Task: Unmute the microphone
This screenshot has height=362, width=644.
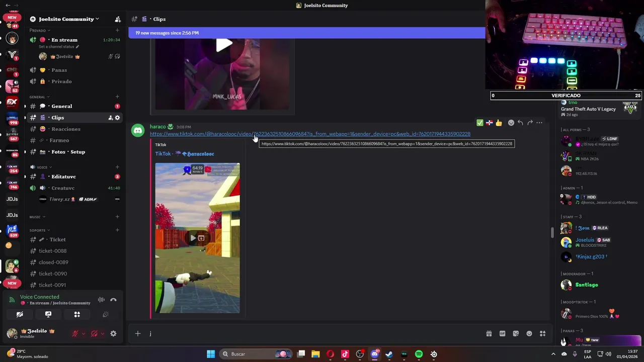Action: tap(75, 333)
